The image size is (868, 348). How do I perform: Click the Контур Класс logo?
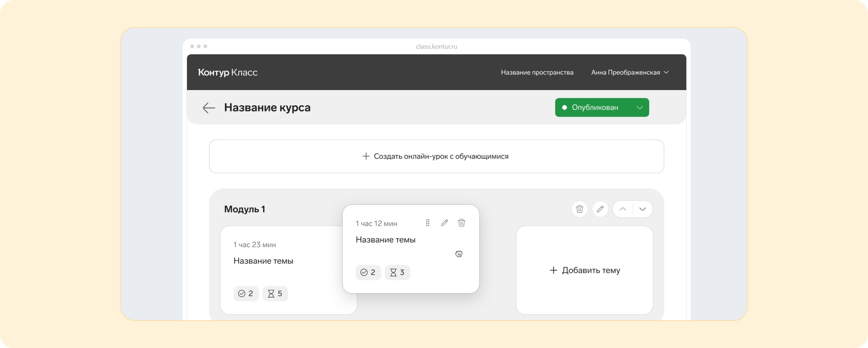pos(227,72)
